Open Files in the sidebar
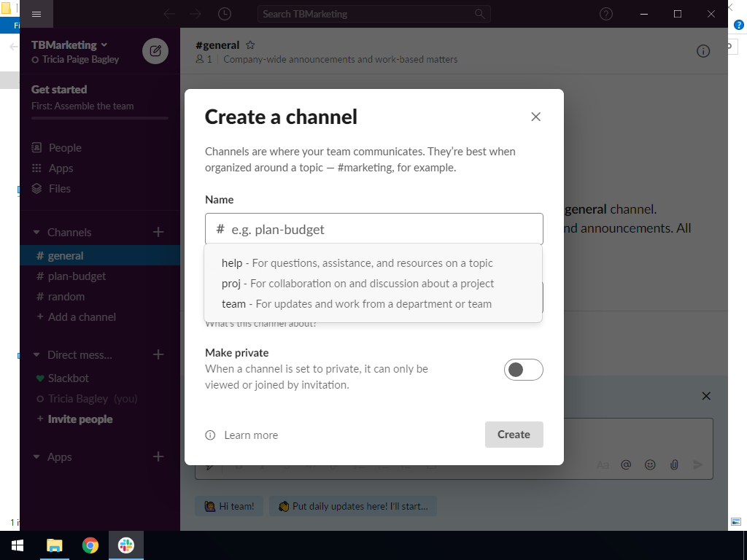The height and width of the screenshot is (560, 747). click(60, 189)
